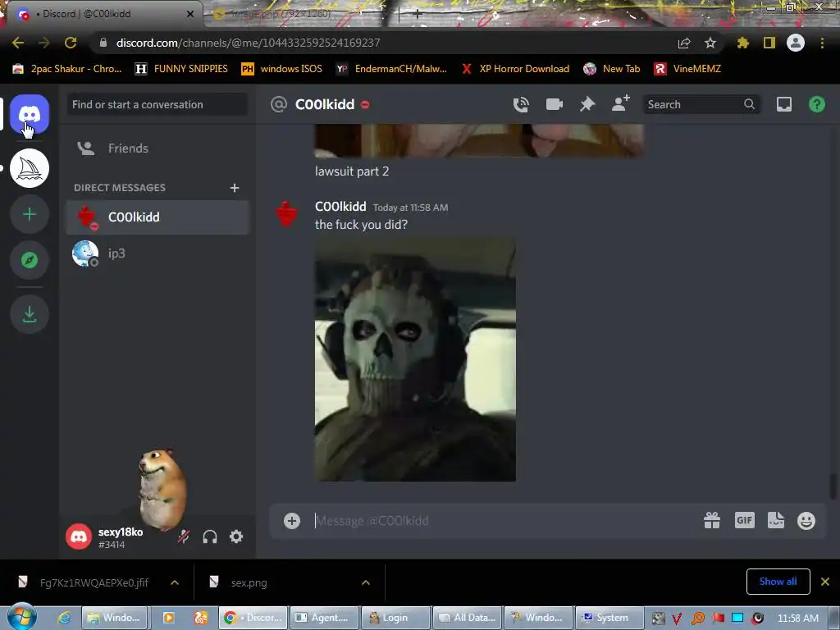
Task: Open Chrome profile avatar menu
Action: [796, 43]
